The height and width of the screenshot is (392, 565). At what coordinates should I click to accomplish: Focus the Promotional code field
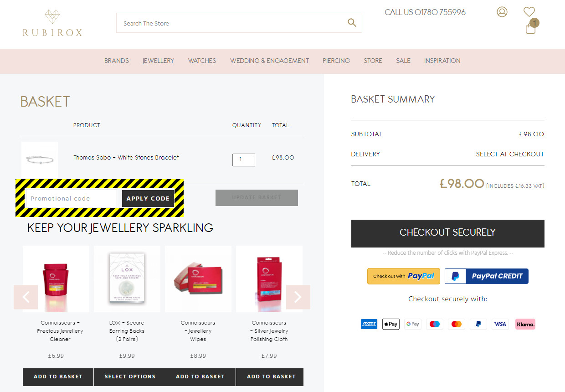(x=72, y=198)
